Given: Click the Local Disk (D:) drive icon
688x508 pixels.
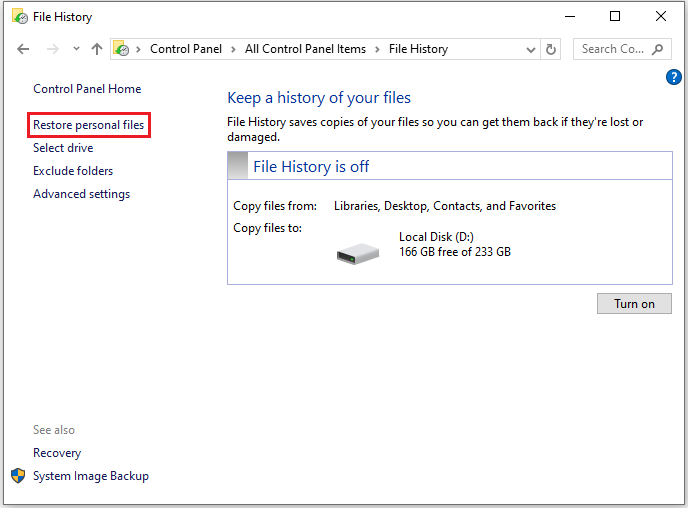Looking at the screenshot, I should coord(358,254).
